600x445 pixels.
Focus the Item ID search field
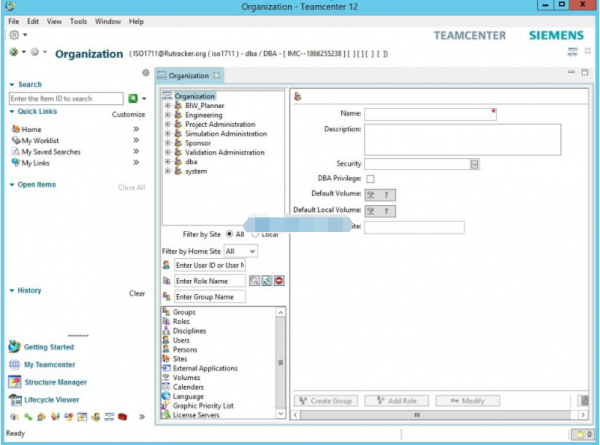coord(66,99)
